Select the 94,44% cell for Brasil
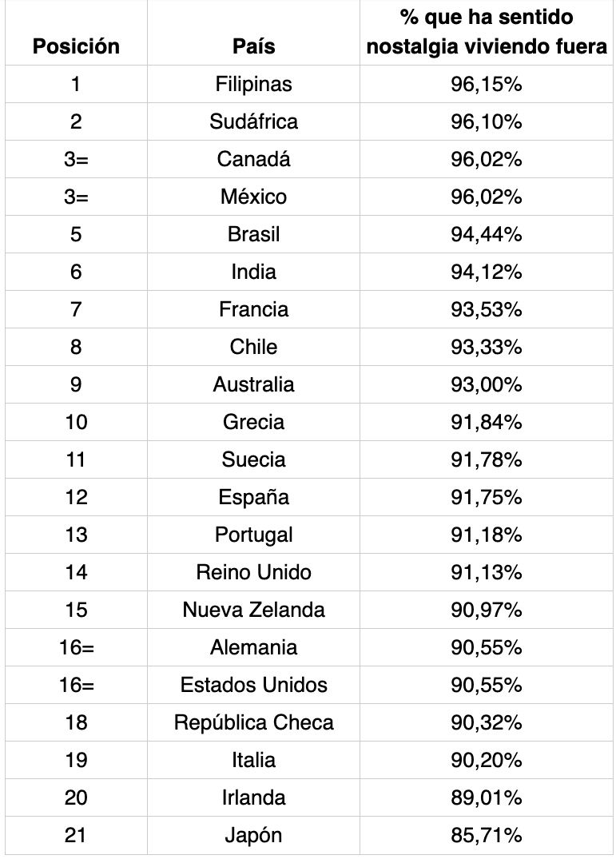 tap(486, 234)
